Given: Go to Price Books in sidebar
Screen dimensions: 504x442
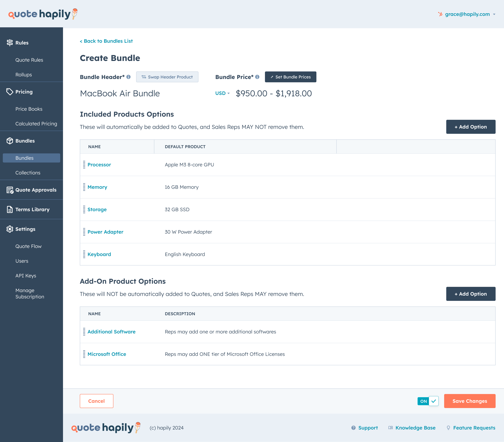Looking at the screenshot, I should point(29,109).
